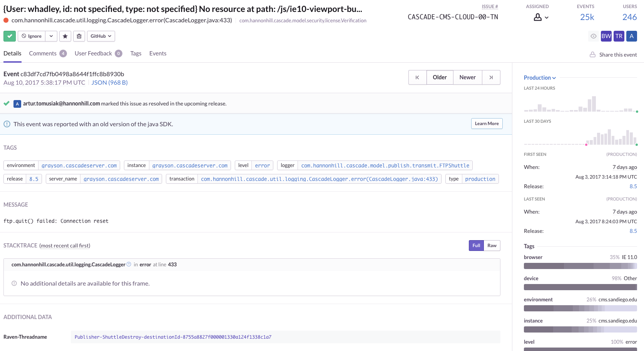Open the JSON (968 B) link
The width and height of the screenshot is (644, 351).
(109, 83)
